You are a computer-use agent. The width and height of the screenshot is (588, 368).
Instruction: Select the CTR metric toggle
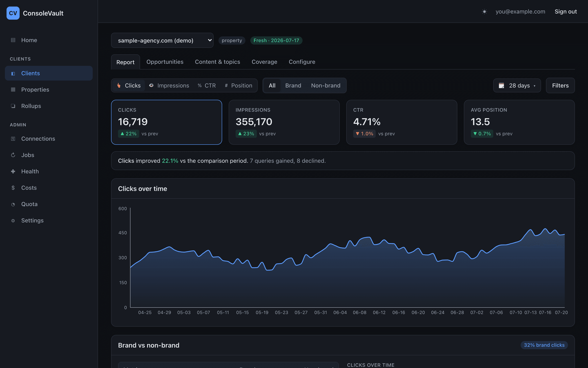tap(207, 85)
